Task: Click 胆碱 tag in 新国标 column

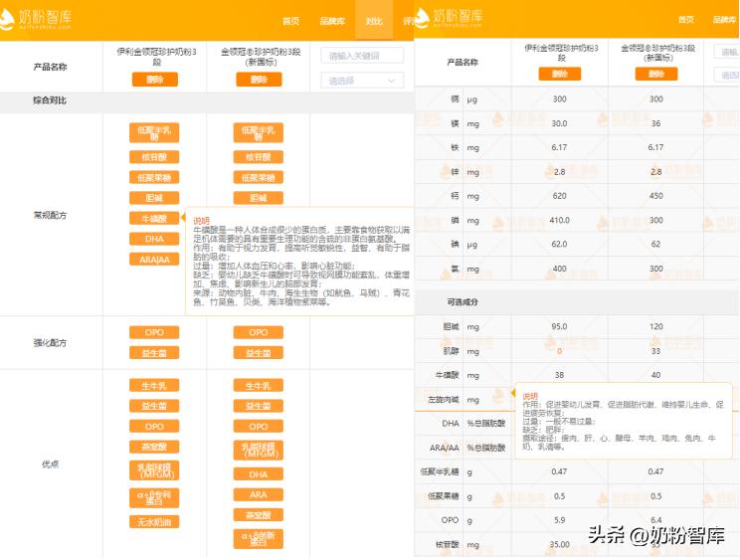Action: point(259,198)
